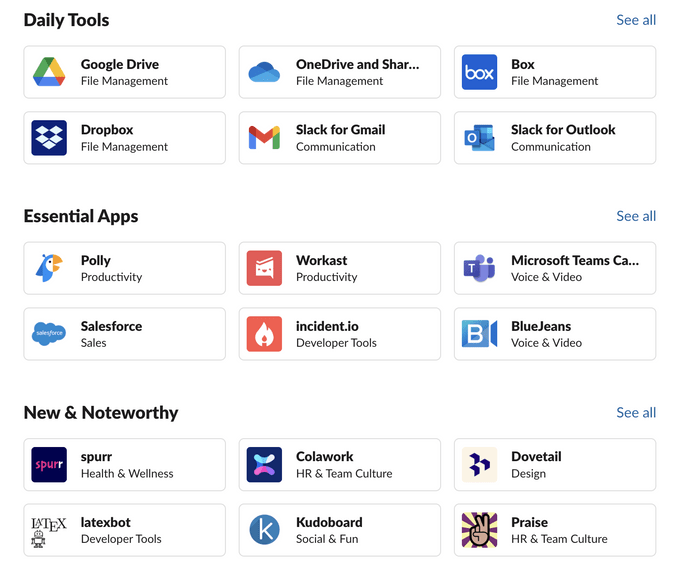Click the incident.io flame icon
This screenshot has width=700, height=583.
tap(264, 333)
